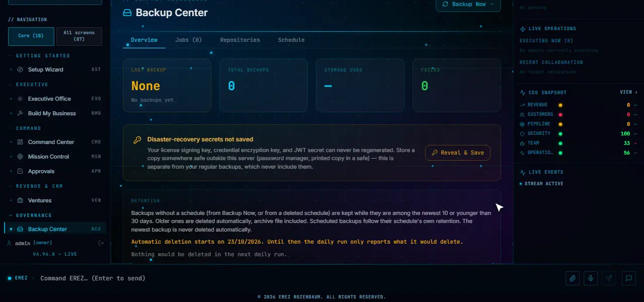
Task: Switch to the Repositories tab
Action: [240, 40]
